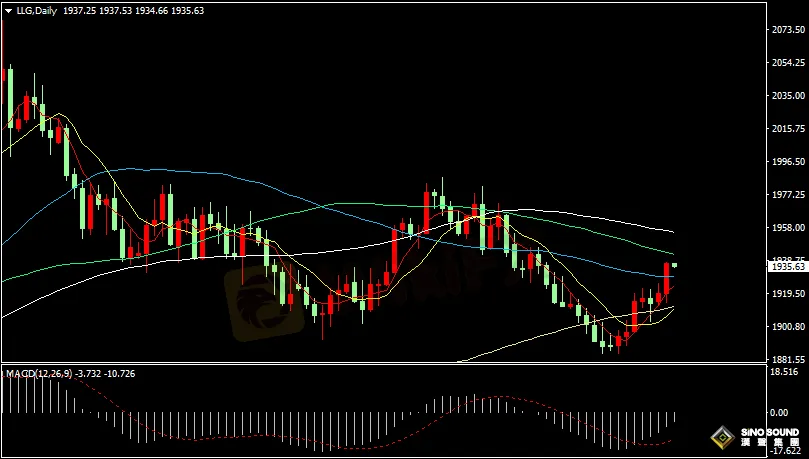Select the last tall red candlestick
The image size is (809, 459).
(667, 277)
